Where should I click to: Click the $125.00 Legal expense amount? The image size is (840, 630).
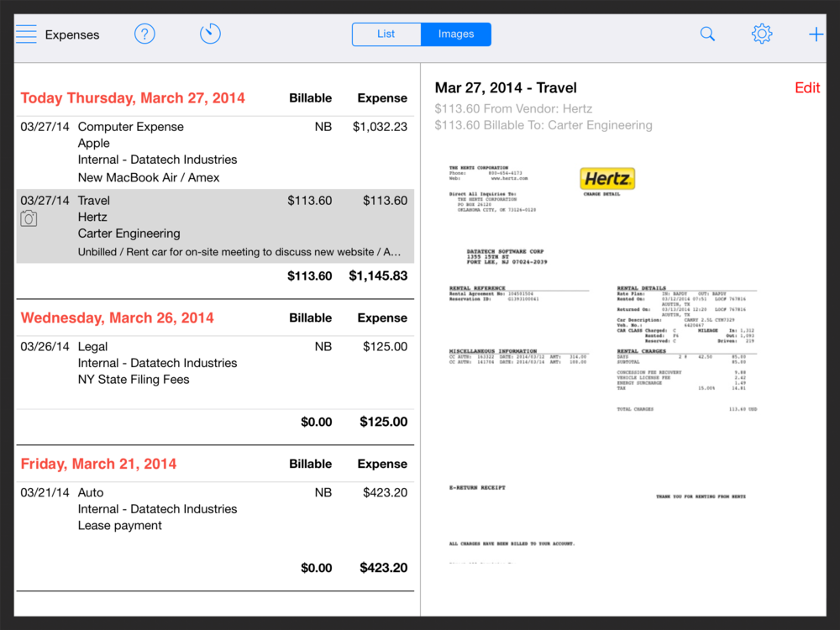point(386,347)
